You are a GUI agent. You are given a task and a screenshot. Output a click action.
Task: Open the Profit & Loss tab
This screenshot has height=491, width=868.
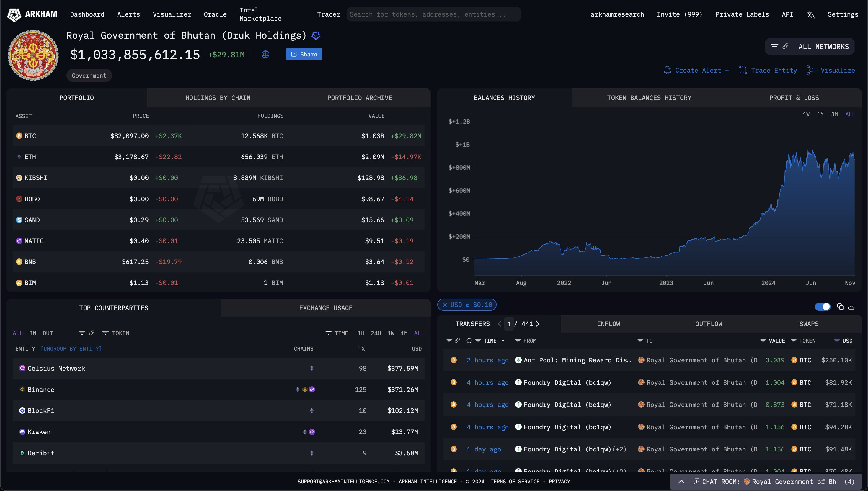coord(793,98)
